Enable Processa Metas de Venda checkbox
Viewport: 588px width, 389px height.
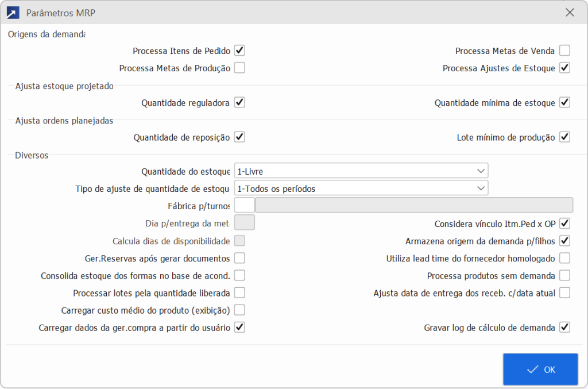point(565,50)
